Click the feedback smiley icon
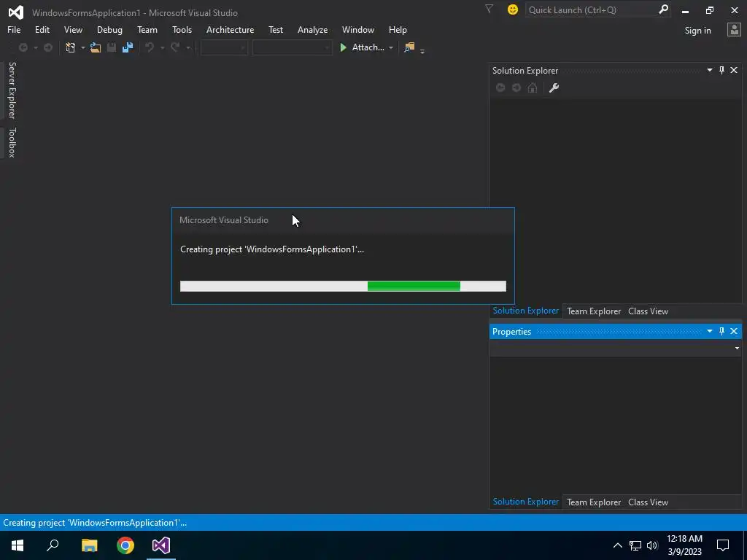Viewport: 747px width, 560px height. click(513, 9)
